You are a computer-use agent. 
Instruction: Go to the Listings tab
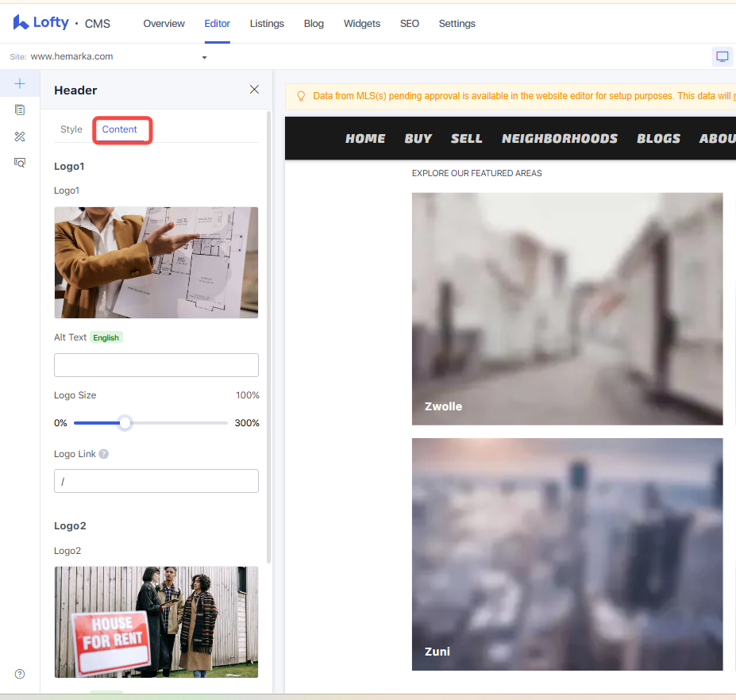[x=267, y=24]
